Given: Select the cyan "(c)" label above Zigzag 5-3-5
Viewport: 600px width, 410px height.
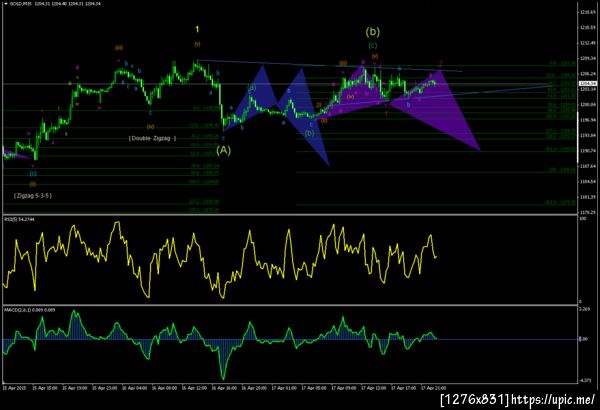Looking at the screenshot, I should coord(33,173).
